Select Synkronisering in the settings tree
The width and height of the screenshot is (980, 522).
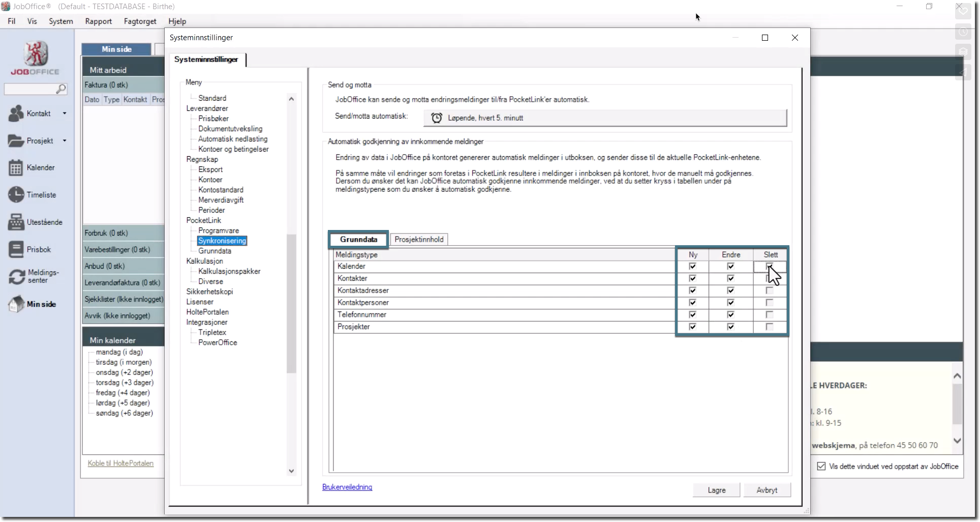coord(222,241)
